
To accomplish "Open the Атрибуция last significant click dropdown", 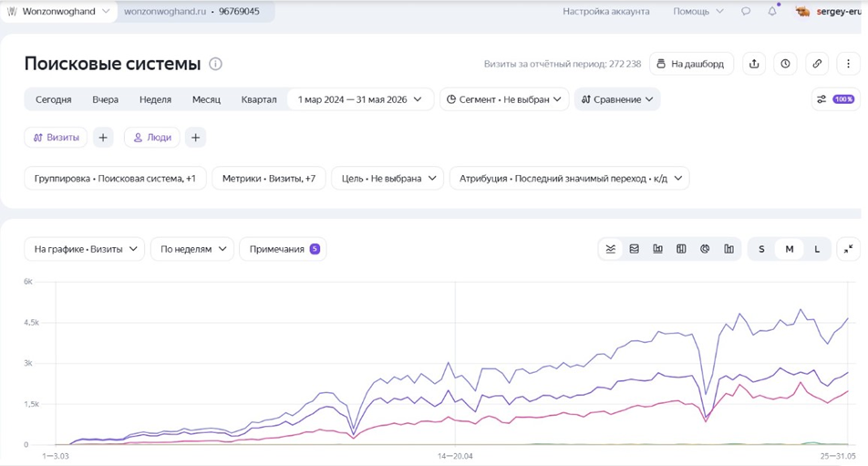I will click(570, 178).
